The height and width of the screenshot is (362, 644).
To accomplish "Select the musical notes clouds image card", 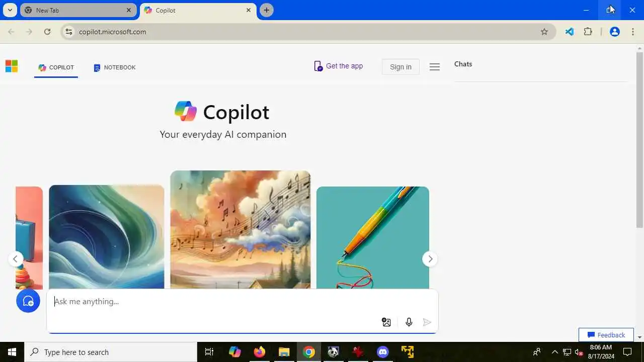I will [x=240, y=230].
